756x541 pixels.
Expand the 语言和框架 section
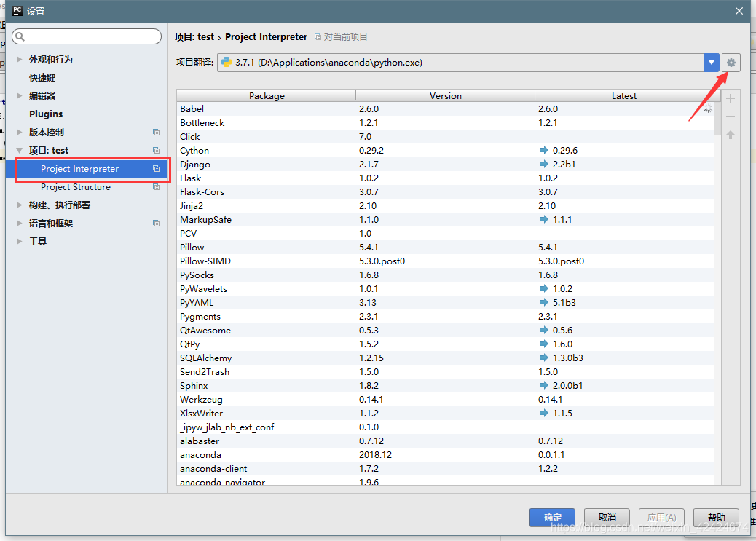click(19, 224)
